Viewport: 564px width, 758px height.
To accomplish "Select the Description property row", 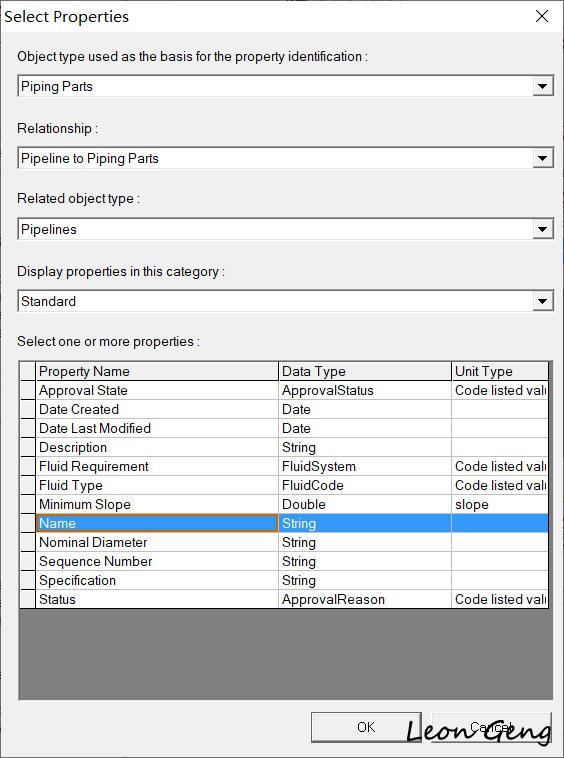I will (284, 447).
